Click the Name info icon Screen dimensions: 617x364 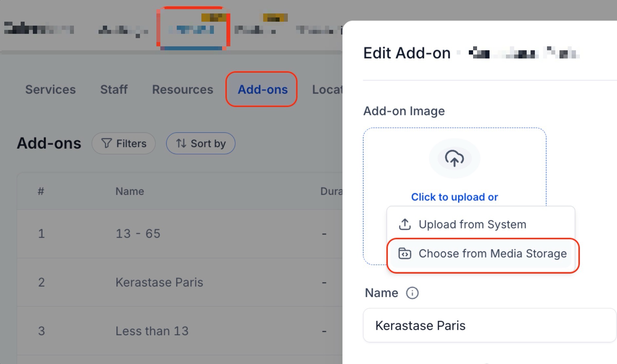tap(412, 293)
